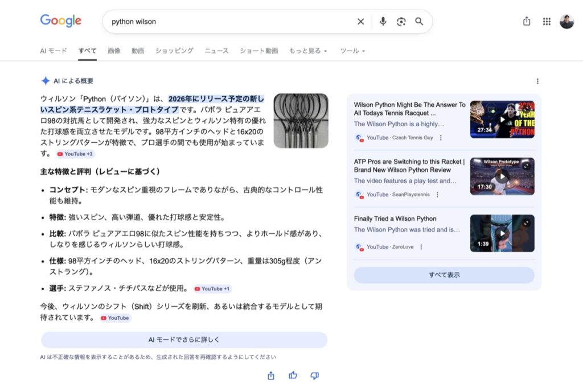Play the 1:39 video thumbnail
The width and height of the screenshot is (583, 392).
(x=502, y=233)
